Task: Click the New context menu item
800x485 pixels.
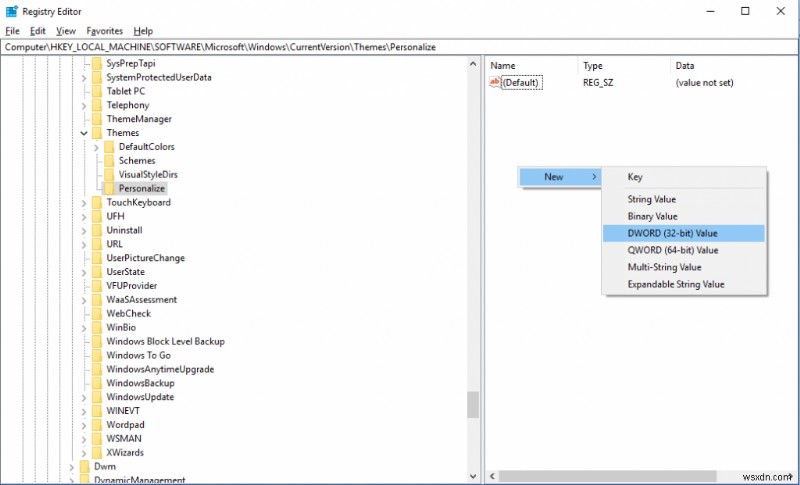Action: point(560,177)
